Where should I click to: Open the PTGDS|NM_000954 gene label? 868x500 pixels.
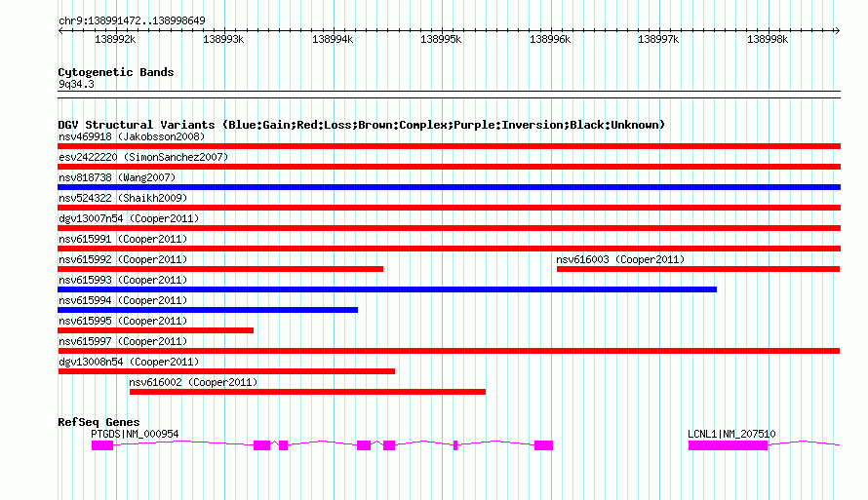click(x=135, y=434)
